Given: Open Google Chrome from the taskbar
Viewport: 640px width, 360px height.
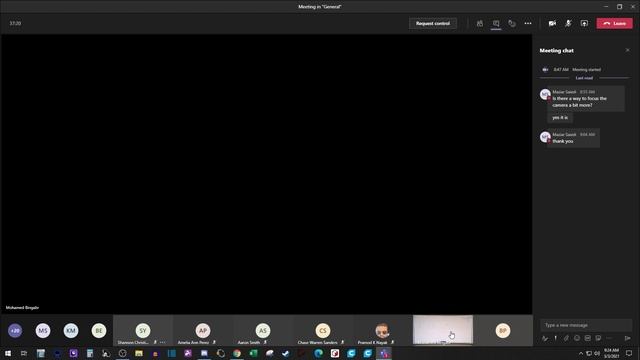Looking at the screenshot, I should click(x=237, y=353).
